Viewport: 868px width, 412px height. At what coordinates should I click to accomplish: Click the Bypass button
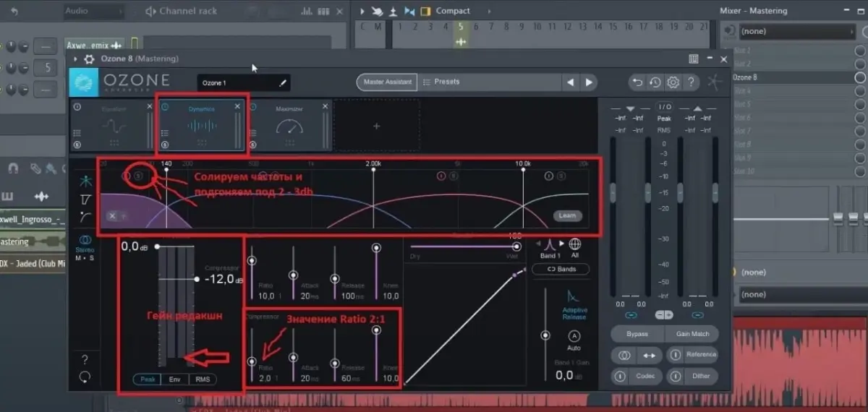coord(637,334)
